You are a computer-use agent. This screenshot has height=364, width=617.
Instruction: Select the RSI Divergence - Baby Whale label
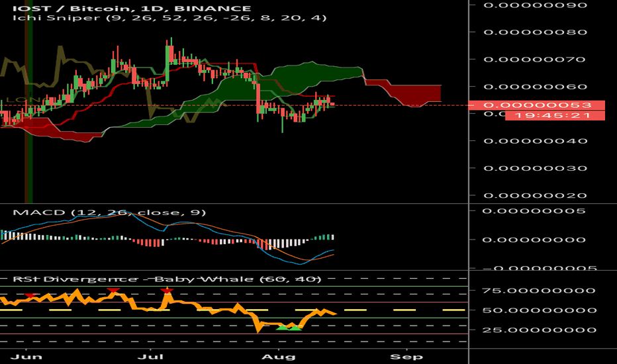pyautogui.click(x=167, y=279)
